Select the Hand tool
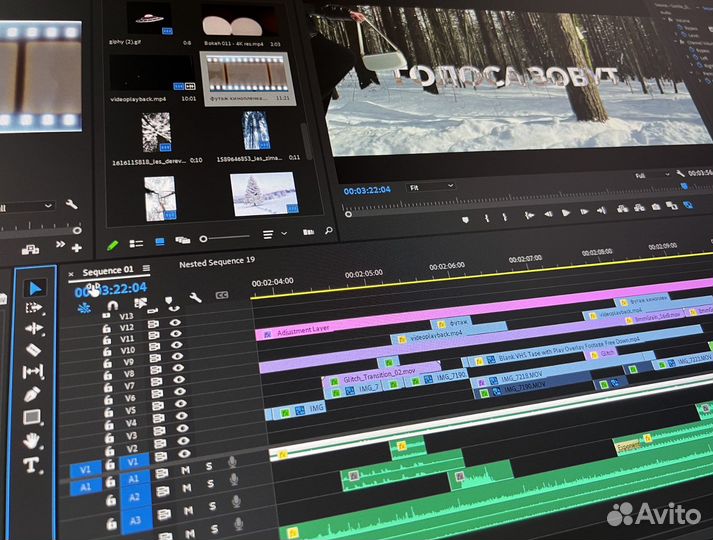The width and height of the screenshot is (713, 540). [x=32, y=441]
